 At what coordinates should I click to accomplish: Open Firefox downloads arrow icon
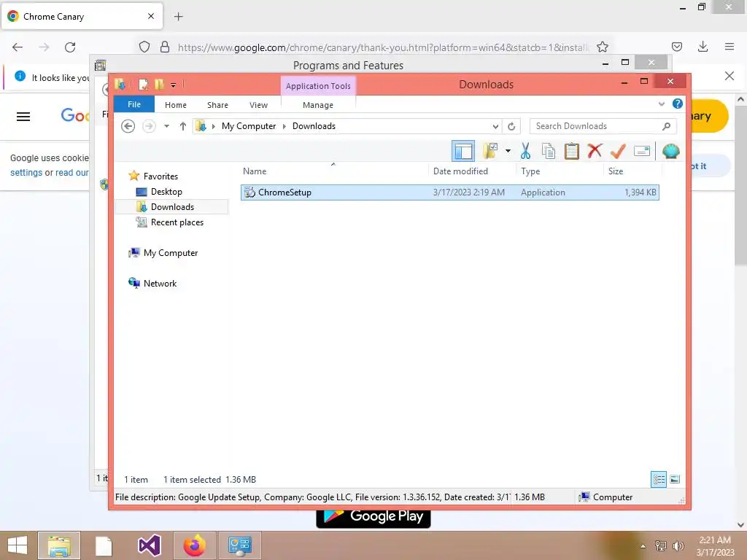click(703, 47)
